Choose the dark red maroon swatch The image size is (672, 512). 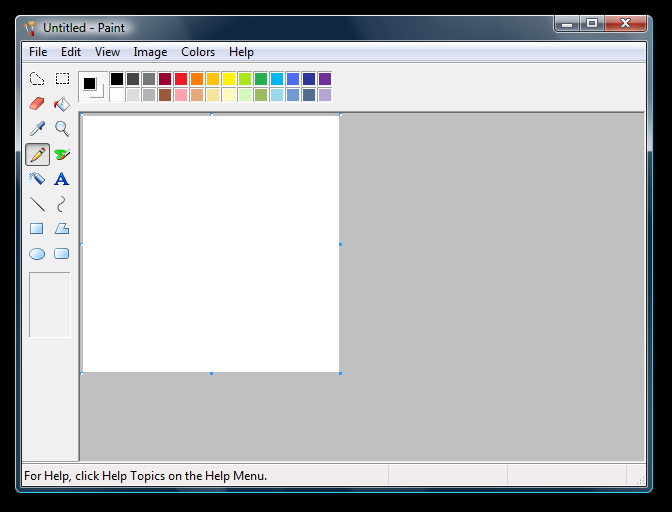tap(165, 79)
